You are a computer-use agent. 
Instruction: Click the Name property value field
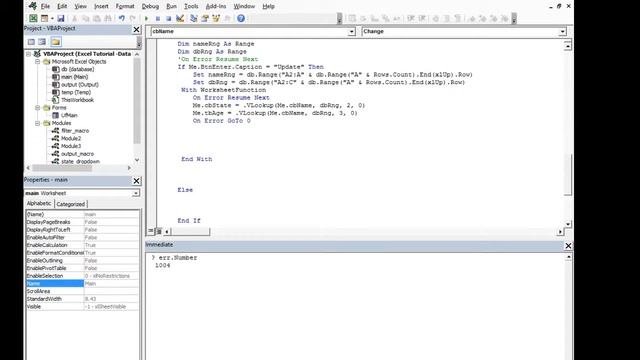(x=111, y=284)
